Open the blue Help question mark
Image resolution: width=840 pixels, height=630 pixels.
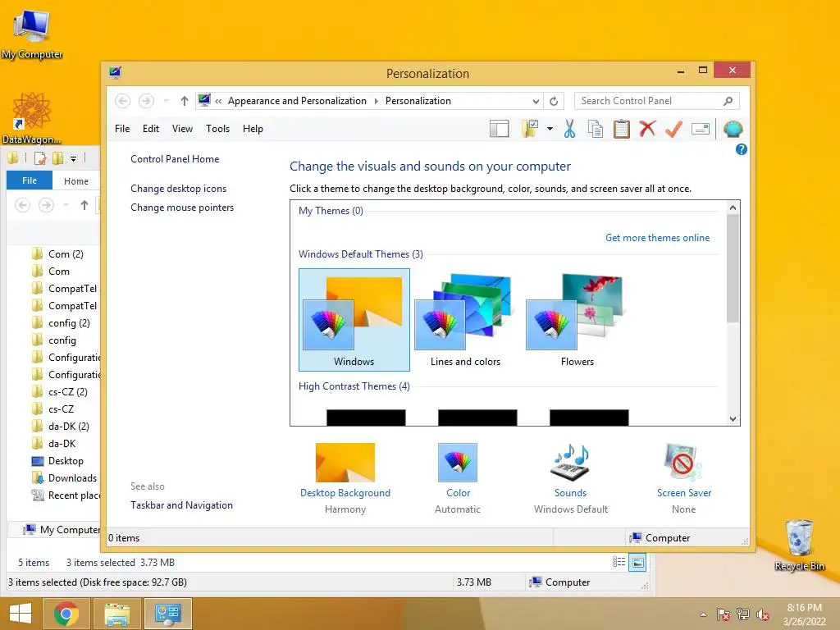742,149
